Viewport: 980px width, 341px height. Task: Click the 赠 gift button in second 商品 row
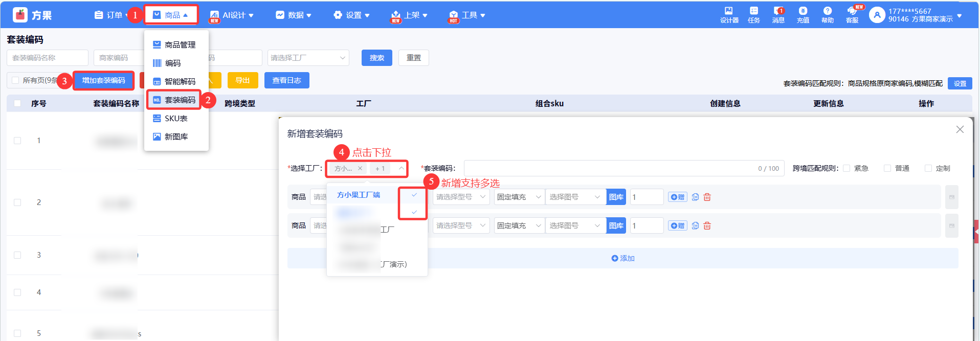click(x=677, y=225)
